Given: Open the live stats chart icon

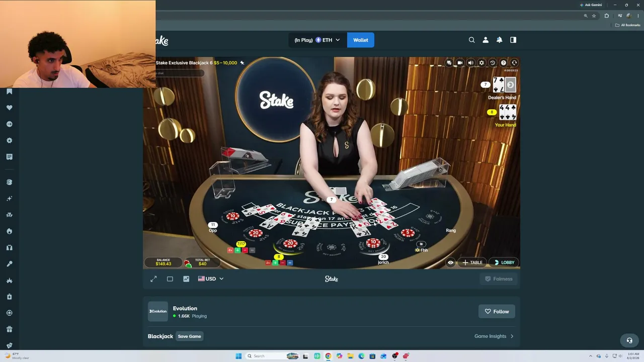Looking at the screenshot, I should pos(186,279).
